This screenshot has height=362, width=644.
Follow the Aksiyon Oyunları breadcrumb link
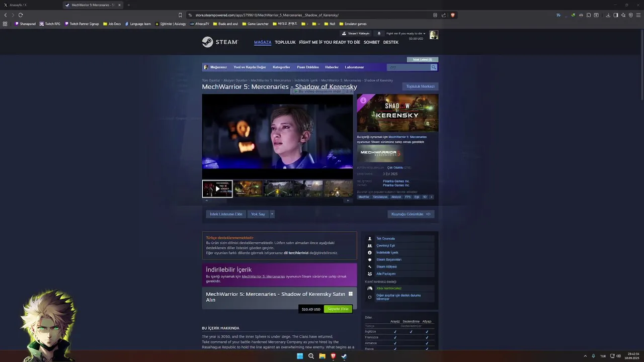tap(235, 80)
